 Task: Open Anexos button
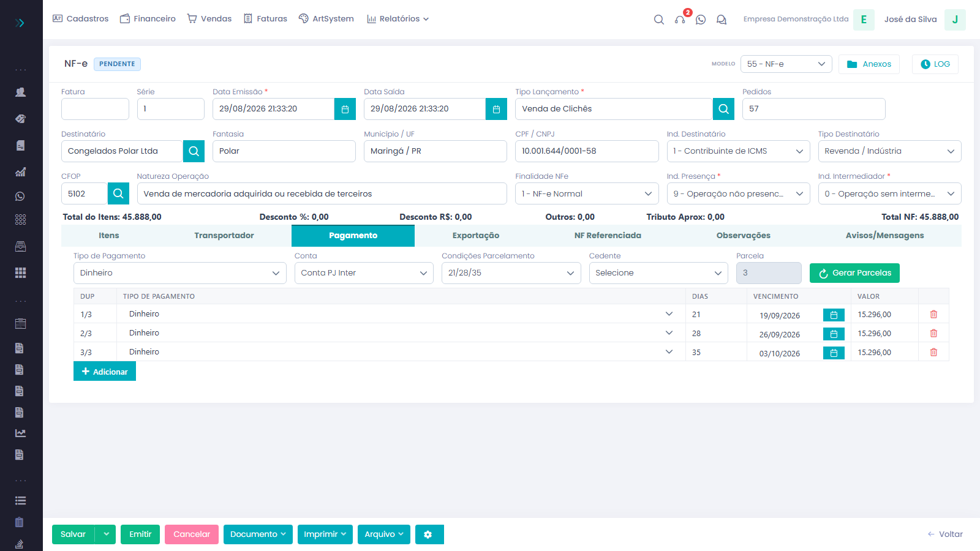(x=869, y=64)
